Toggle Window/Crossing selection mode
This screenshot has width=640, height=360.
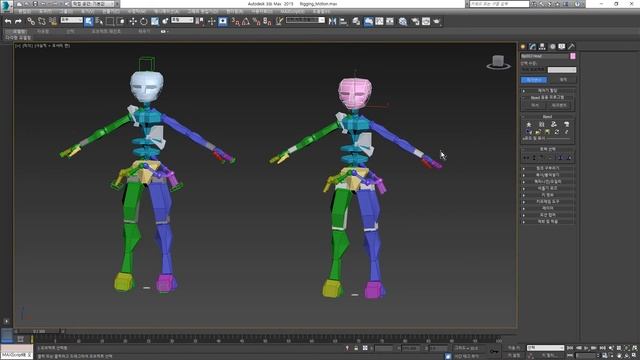pyautogui.click(x=121, y=21)
